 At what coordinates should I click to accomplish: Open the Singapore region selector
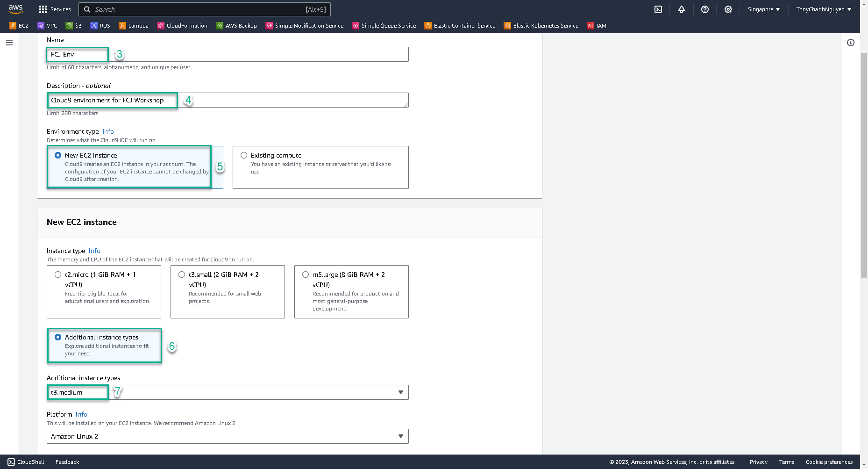[763, 9]
